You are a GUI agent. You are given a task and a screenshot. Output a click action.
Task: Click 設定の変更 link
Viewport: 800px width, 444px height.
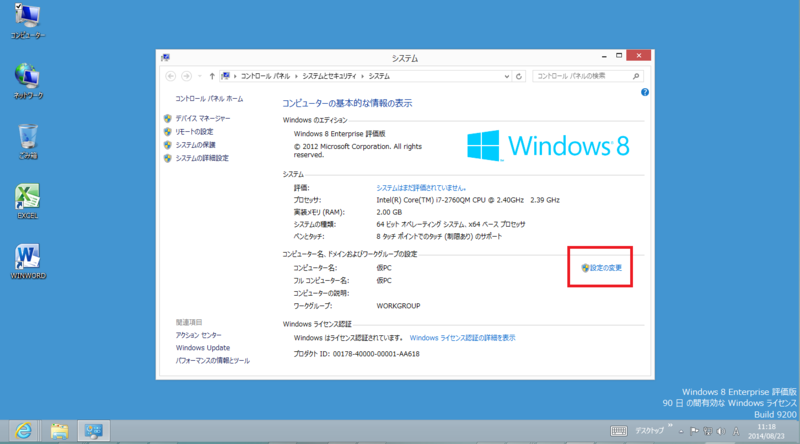pyautogui.click(x=606, y=268)
